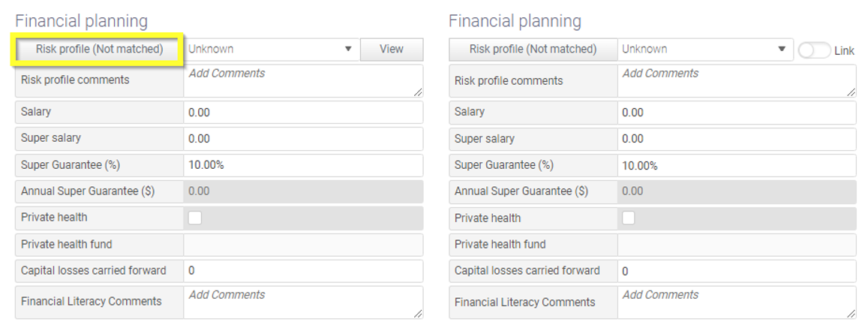Click the left Salary input field
Viewport: 868px width, 328px height.
point(303,113)
